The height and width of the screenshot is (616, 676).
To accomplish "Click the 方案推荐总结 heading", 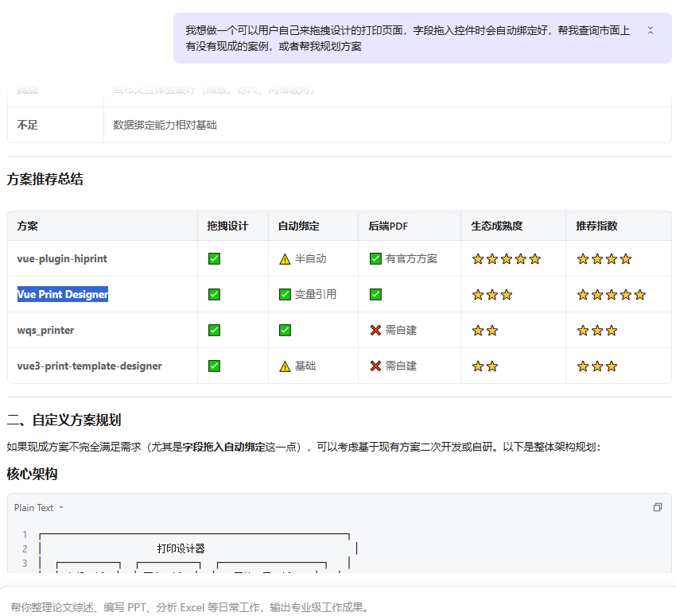I will point(45,179).
